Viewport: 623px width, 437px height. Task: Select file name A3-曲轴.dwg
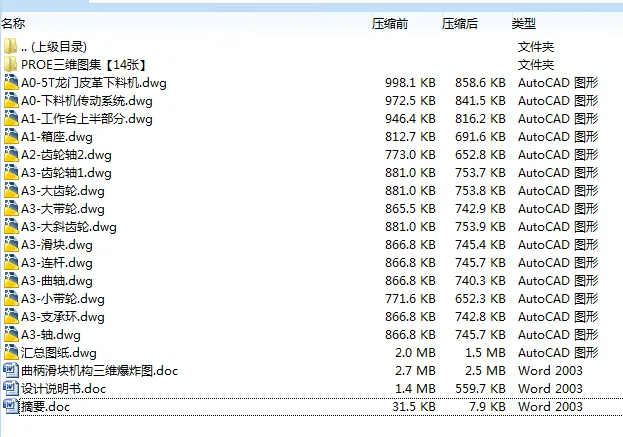pos(57,281)
